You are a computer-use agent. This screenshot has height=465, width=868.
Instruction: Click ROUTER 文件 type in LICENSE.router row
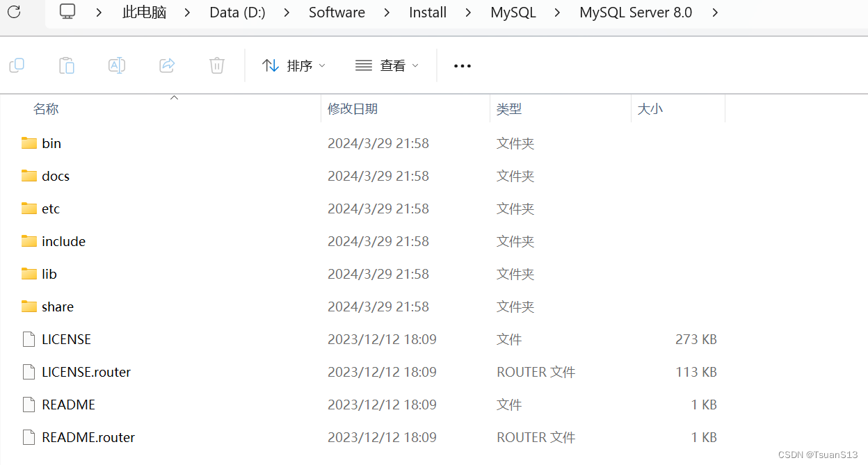click(536, 372)
